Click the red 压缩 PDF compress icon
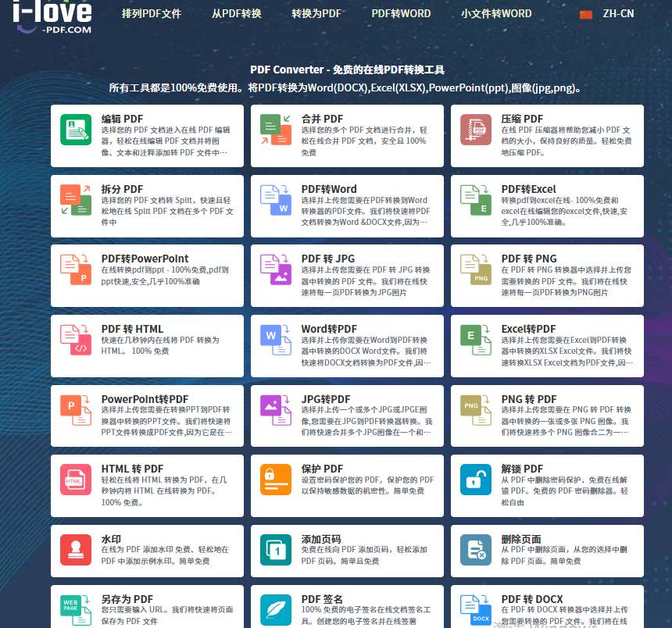672x628 pixels. [x=476, y=130]
